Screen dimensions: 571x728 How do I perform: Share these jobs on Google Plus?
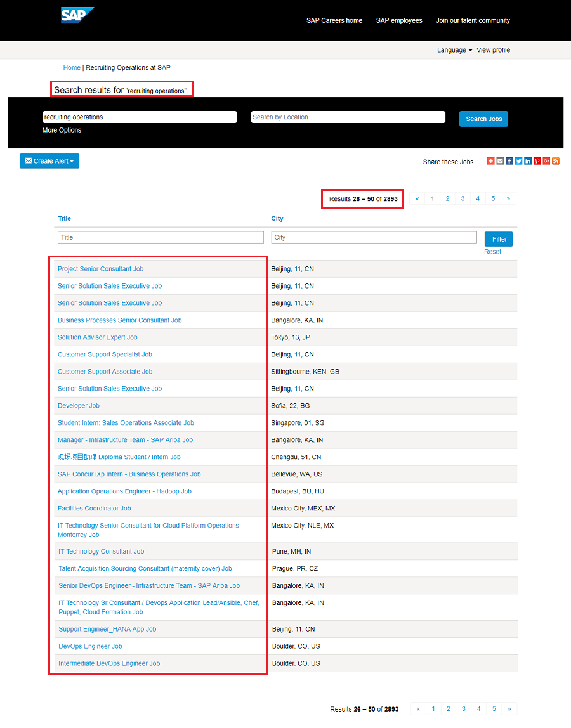click(x=546, y=161)
